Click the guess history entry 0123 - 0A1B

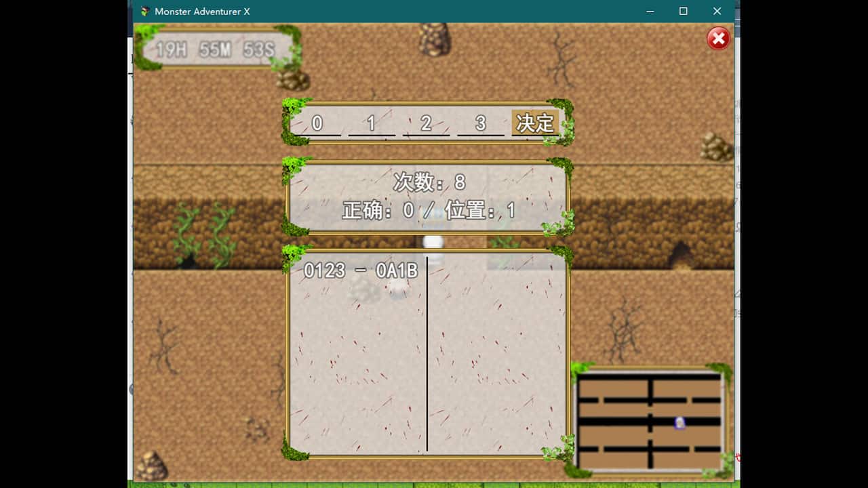tap(361, 270)
